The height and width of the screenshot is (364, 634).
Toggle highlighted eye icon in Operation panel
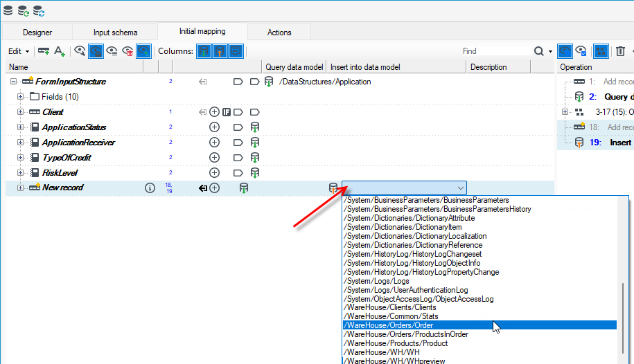pos(565,51)
